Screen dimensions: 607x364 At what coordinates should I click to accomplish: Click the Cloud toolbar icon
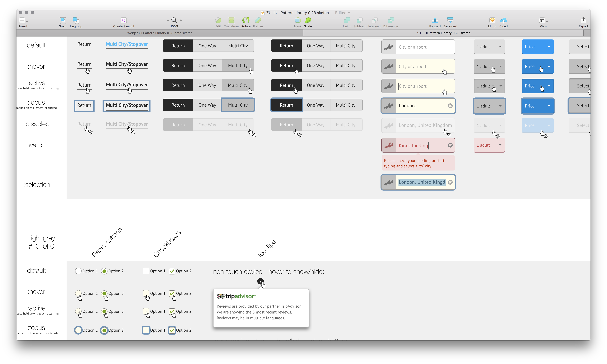coord(503,20)
